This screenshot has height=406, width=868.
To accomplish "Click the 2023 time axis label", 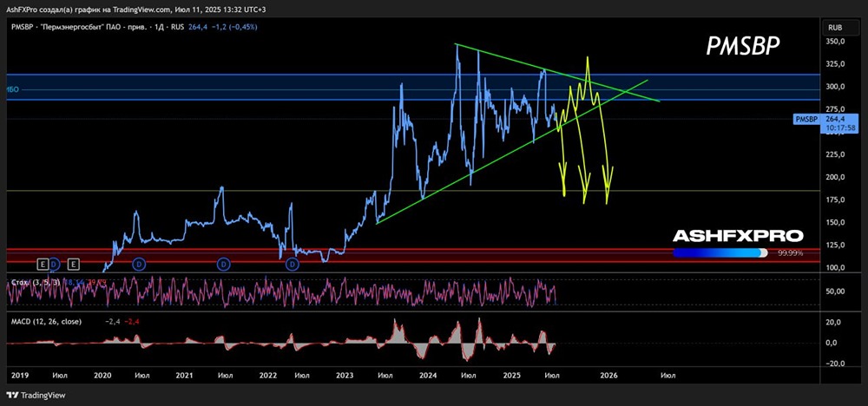I will point(345,376).
